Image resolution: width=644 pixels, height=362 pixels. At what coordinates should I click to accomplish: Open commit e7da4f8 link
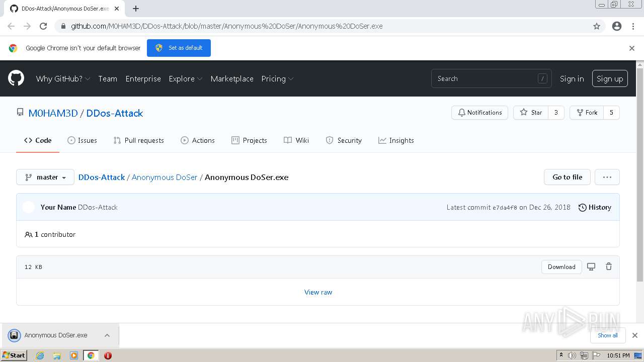(505, 208)
